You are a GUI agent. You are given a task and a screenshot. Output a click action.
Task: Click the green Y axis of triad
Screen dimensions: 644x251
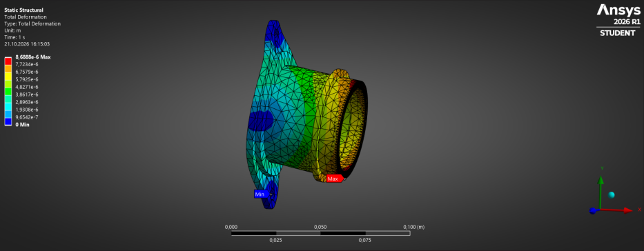[x=601, y=193]
